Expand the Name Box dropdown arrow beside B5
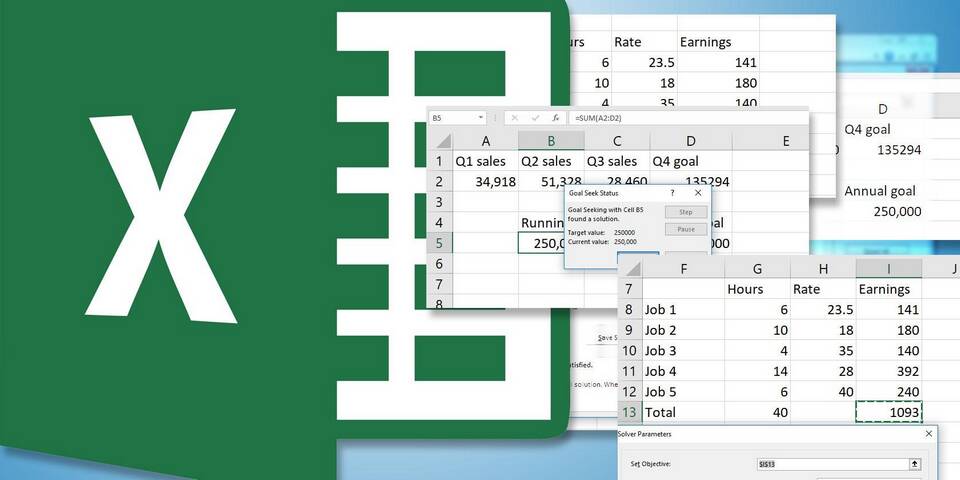The image size is (960, 480). [481, 118]
